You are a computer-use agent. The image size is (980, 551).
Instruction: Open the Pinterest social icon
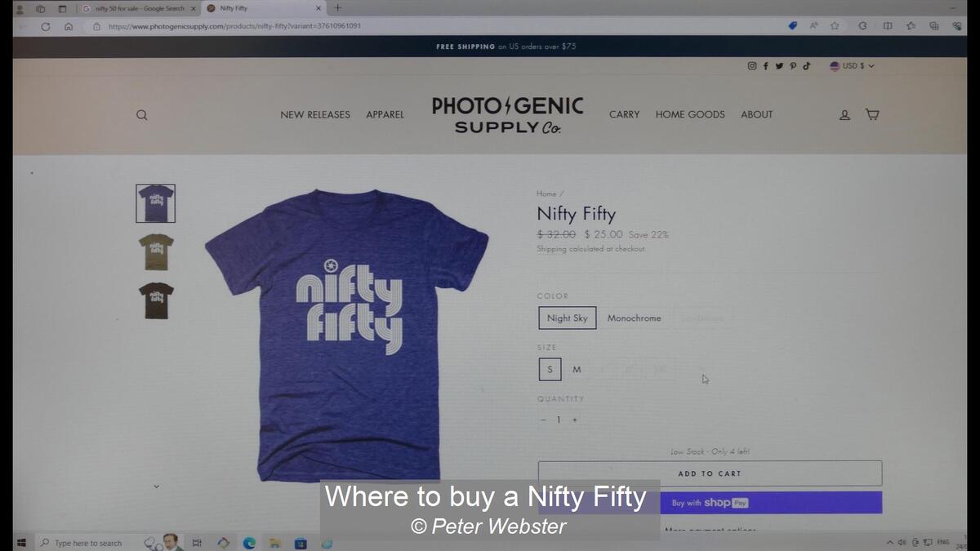(x=793, y=66)
